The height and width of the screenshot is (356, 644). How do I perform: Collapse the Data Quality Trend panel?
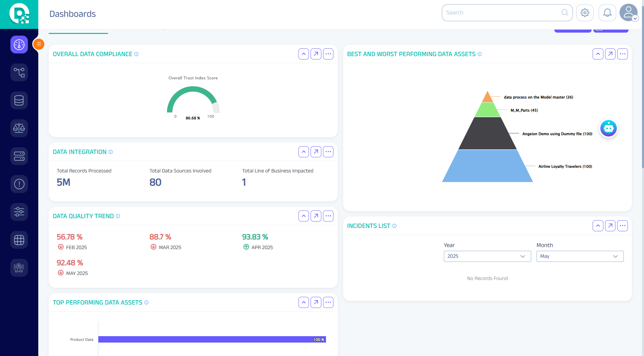pos(304,216)
